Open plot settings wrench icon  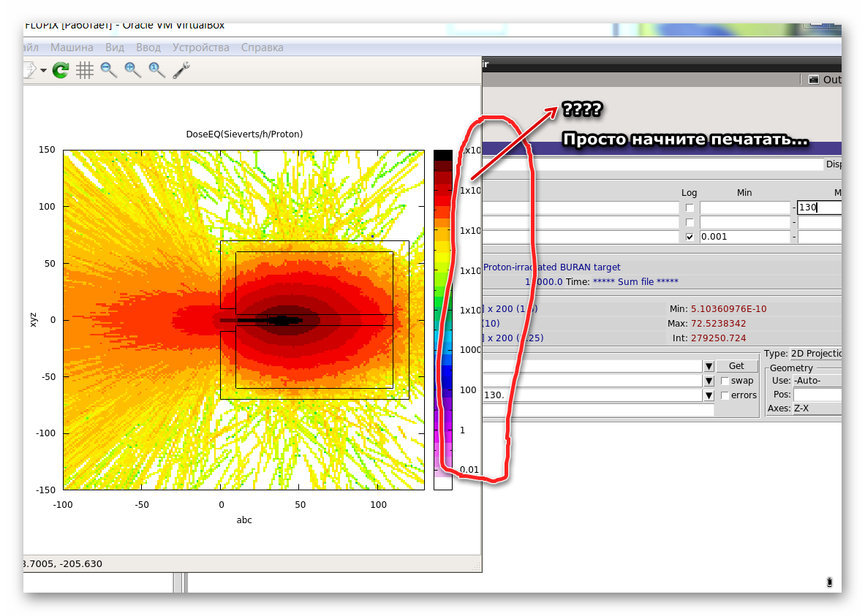click(x=181, y=70)
